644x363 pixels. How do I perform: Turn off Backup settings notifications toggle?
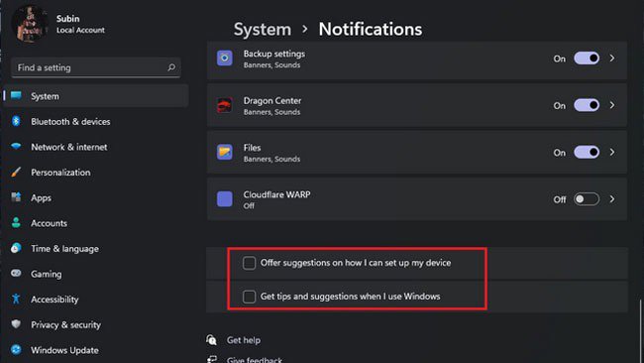[x=587, y=59]
